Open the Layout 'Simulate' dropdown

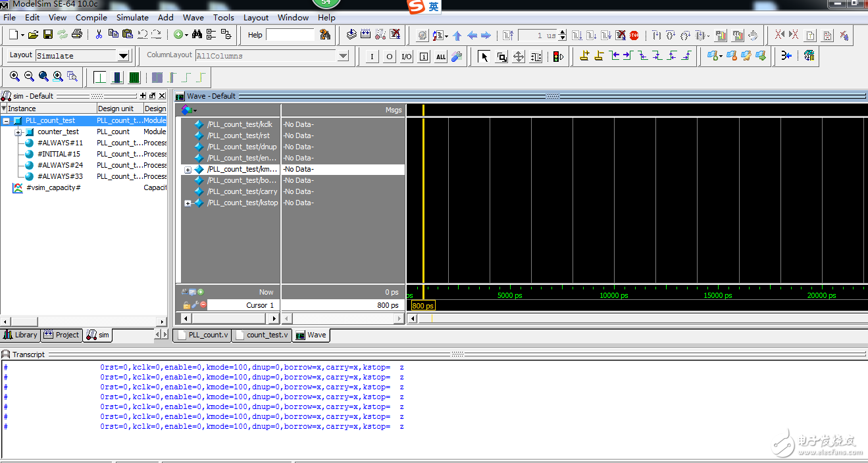point(122,56)
